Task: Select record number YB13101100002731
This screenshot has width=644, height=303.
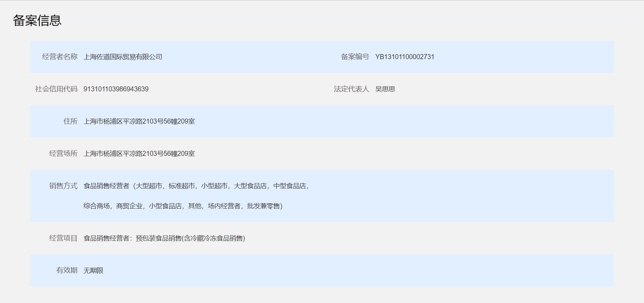Action: 405,57
